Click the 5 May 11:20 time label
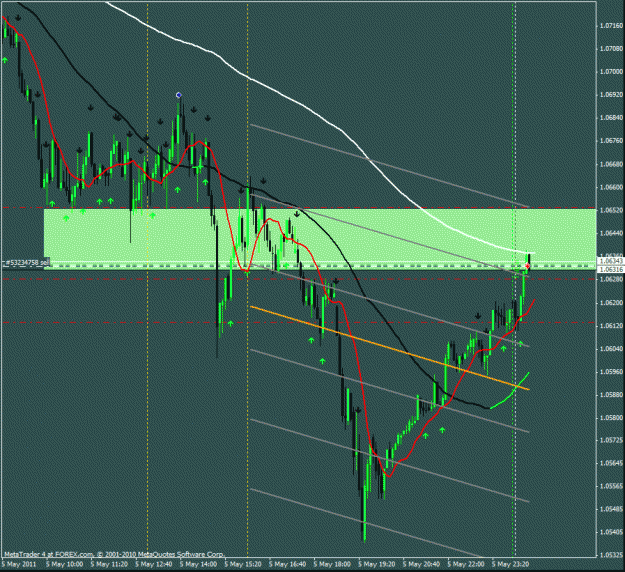Viewport: 625px width, 572px height. (x=109, y=564)
